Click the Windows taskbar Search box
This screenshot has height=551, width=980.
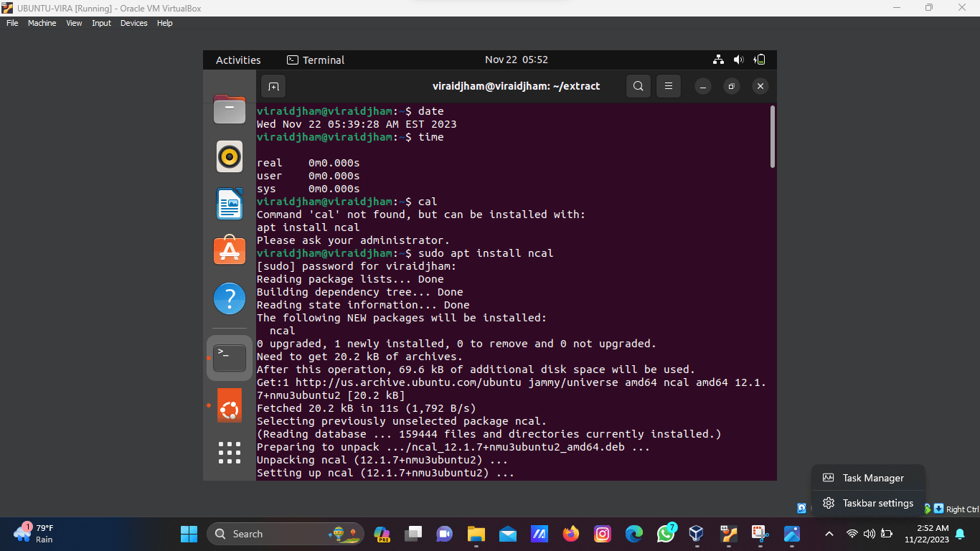click(286, 534)
